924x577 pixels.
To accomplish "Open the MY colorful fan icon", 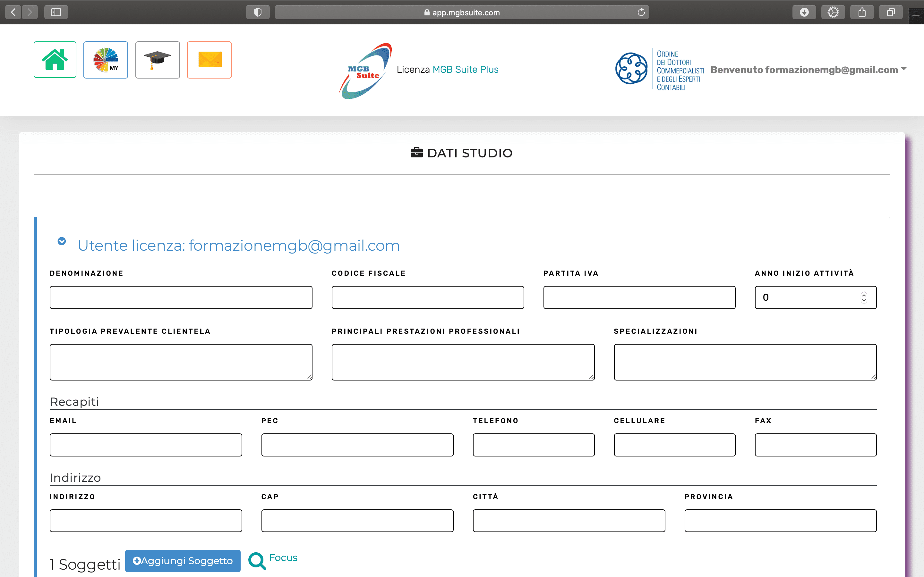I will [106, 60].
